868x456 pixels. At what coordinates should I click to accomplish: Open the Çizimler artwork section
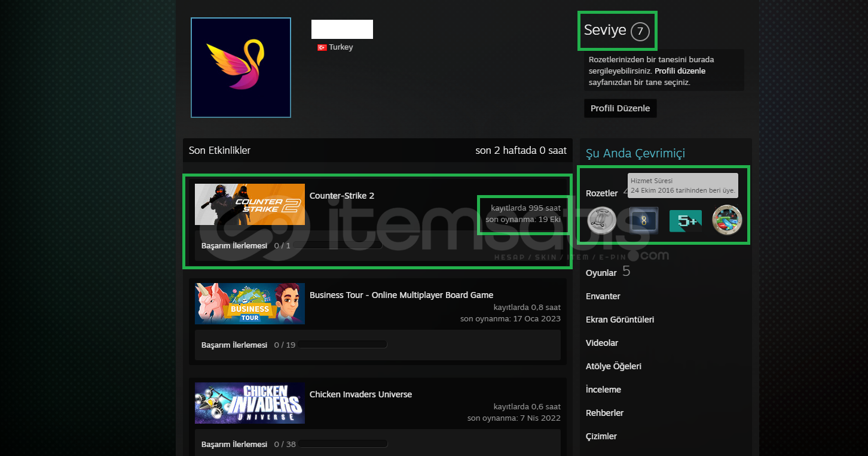[601, 436]
